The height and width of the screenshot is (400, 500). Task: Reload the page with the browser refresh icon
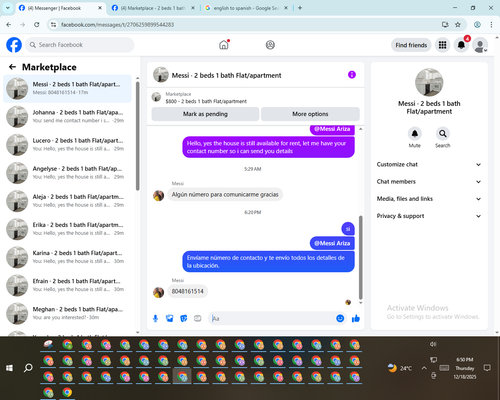(37, 24)
